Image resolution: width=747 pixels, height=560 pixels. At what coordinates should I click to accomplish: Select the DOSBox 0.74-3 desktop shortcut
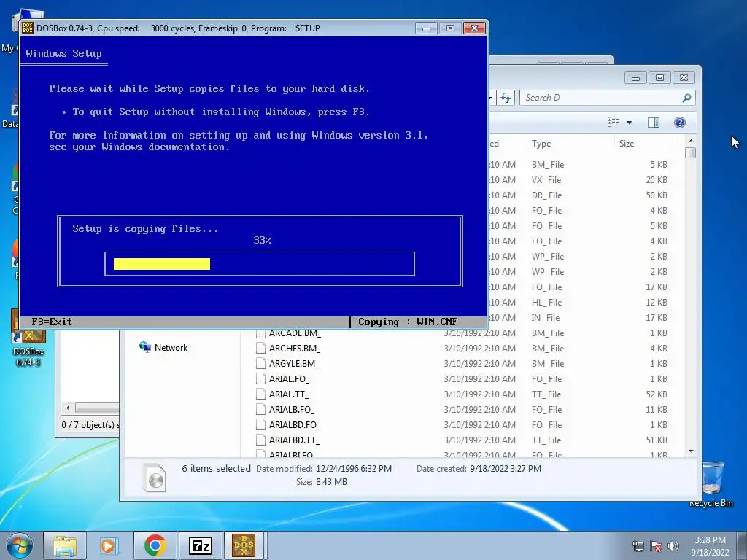pos(28,339)
